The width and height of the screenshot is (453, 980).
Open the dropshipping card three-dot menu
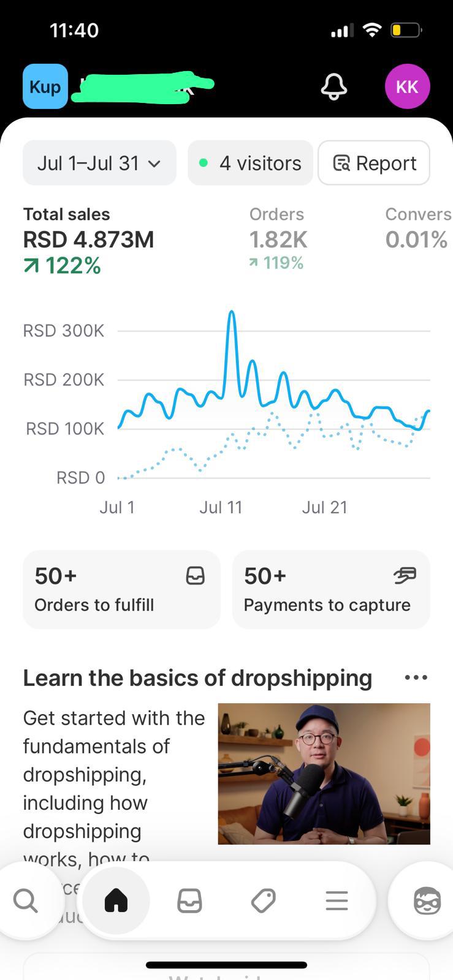coord(416,677)
